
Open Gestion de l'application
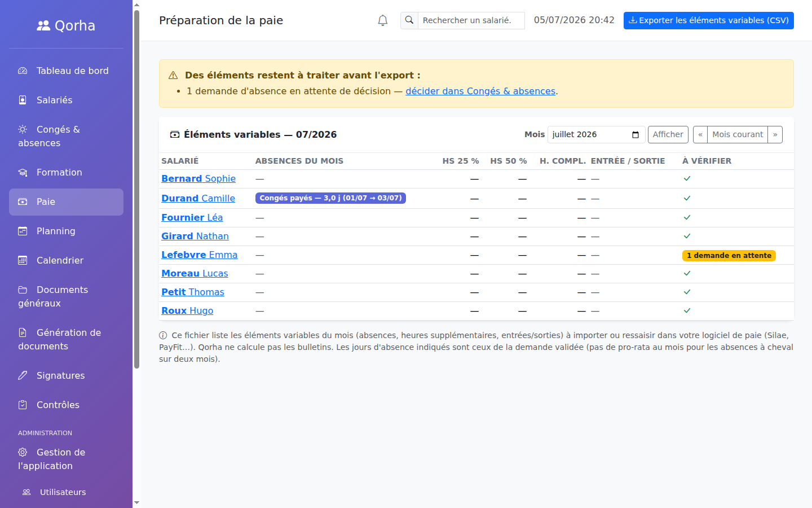[66, 459]
